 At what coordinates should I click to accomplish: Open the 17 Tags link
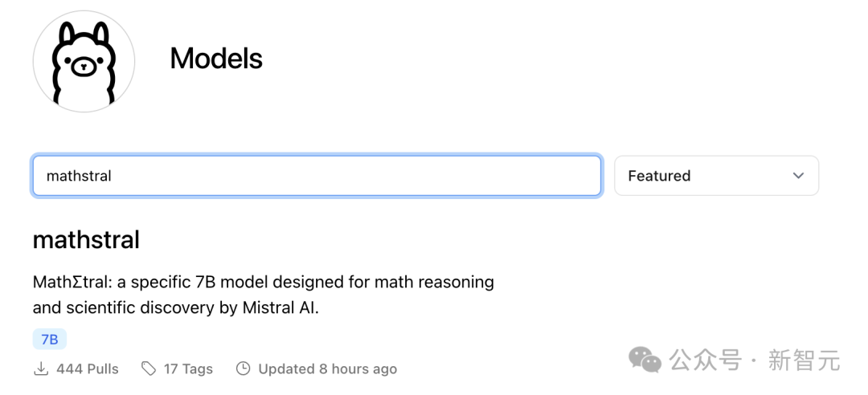coord(188,369)
